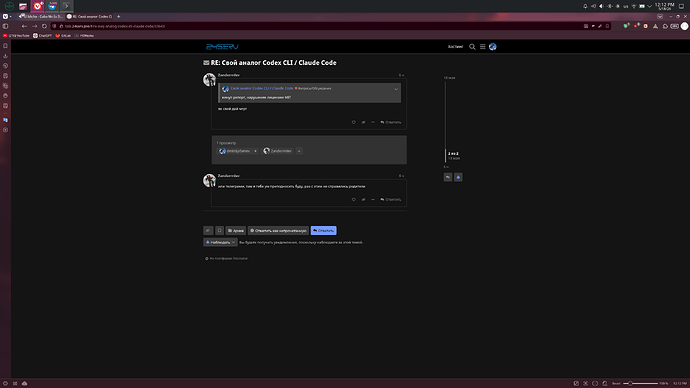
Task: Click the timeline scroller handle '2 из 2'
Action: coord(453,154)
